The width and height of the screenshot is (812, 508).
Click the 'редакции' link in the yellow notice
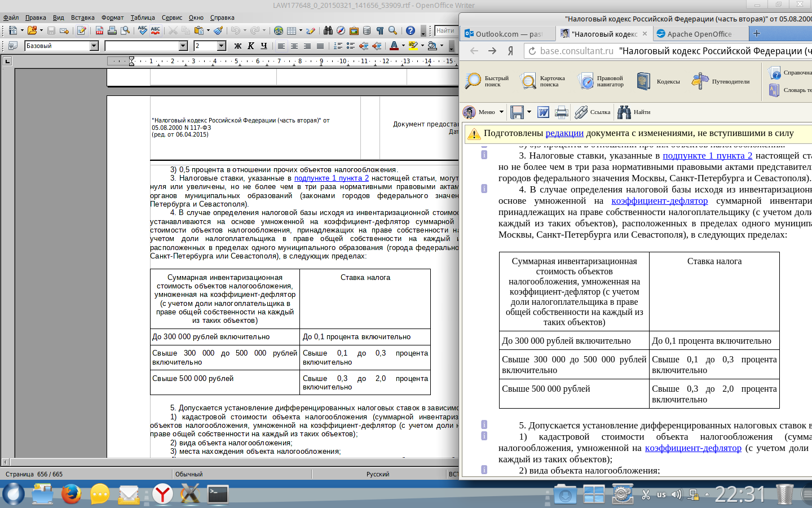pyautogui.click(x=564, y=133)
